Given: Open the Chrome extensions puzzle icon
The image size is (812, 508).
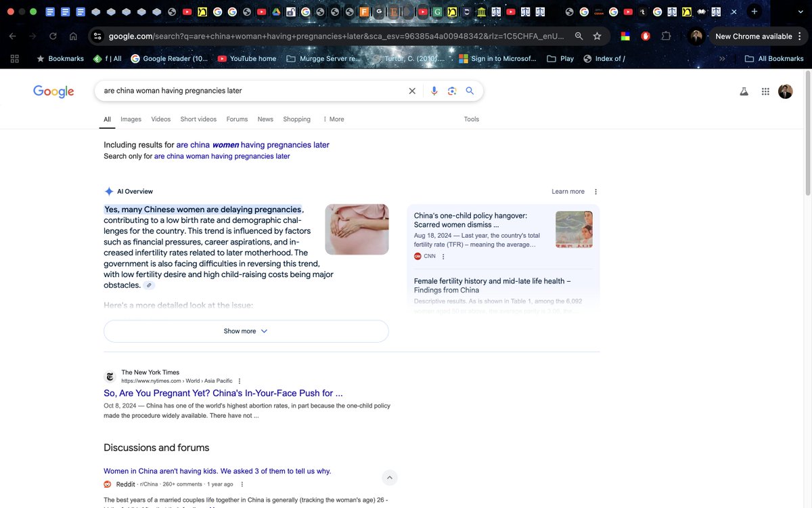Looking at the screenshot, I should coord(666,37).
